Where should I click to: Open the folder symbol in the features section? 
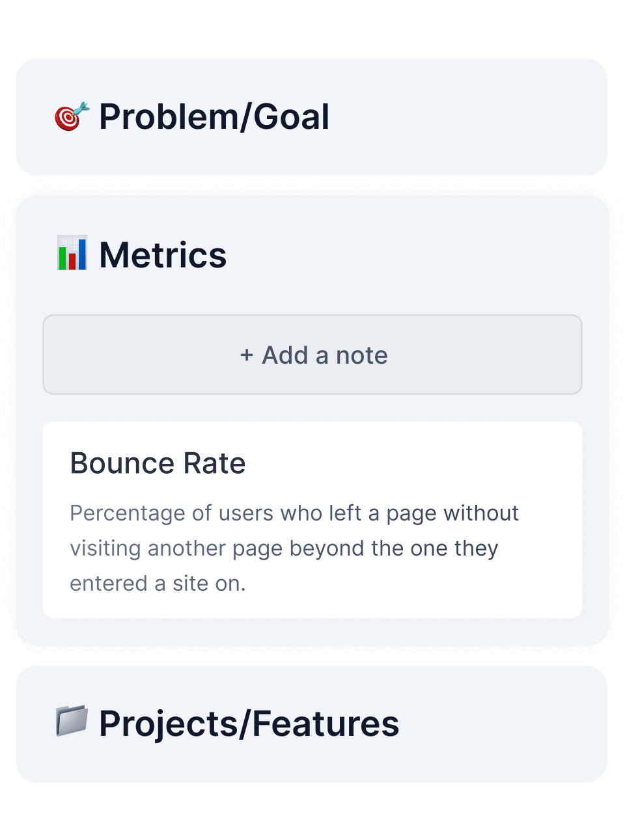(72, 722)
